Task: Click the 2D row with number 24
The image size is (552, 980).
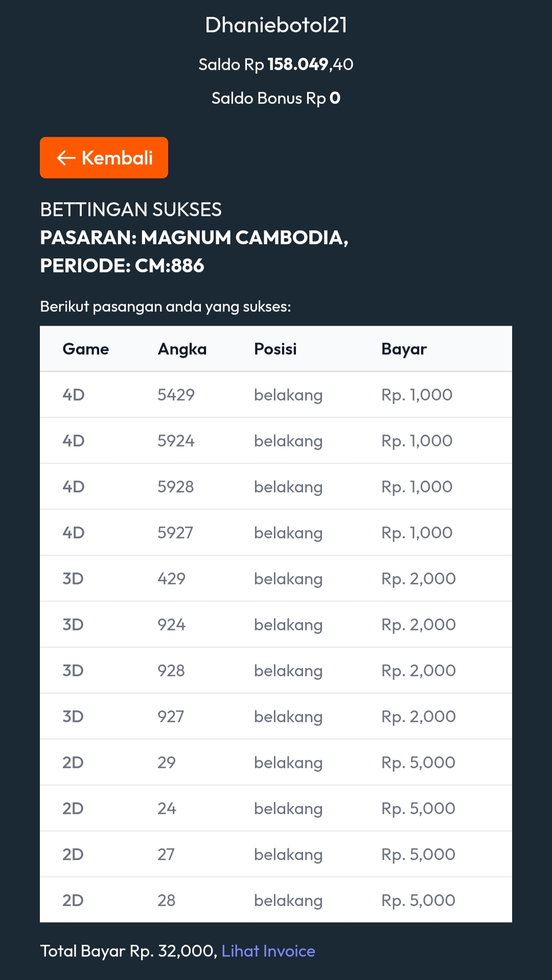Action: [x=276, y=808]
